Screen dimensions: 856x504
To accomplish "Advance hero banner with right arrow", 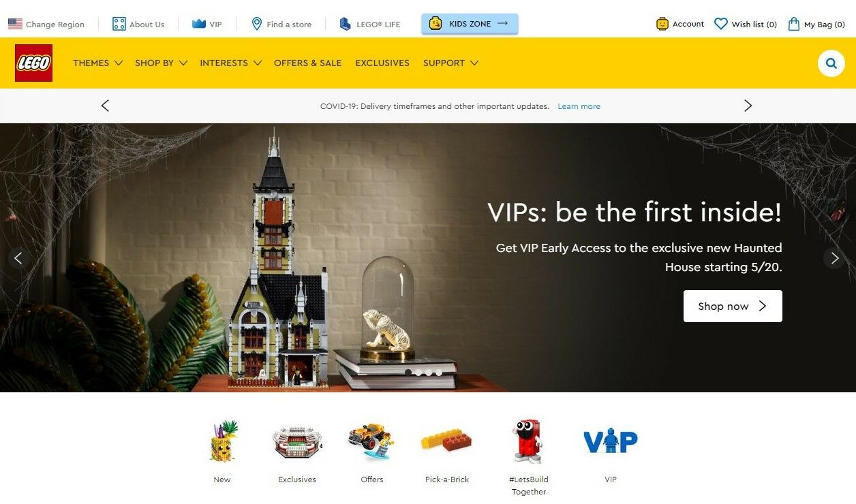I will 834,258.
